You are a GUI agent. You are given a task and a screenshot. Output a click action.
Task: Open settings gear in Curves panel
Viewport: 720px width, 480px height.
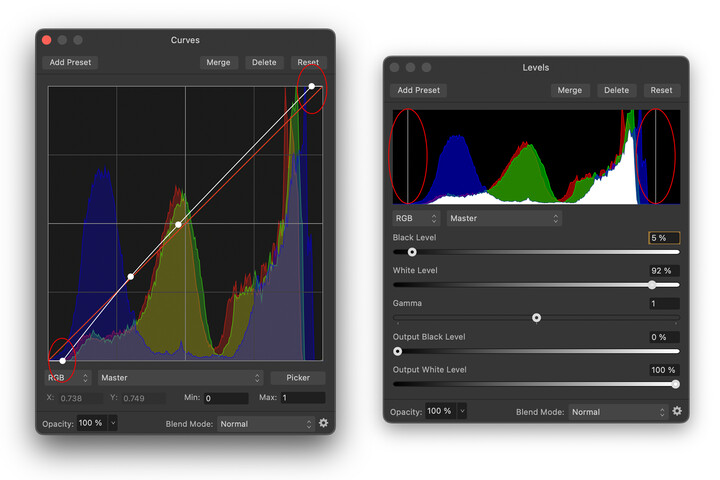(323, 423)
